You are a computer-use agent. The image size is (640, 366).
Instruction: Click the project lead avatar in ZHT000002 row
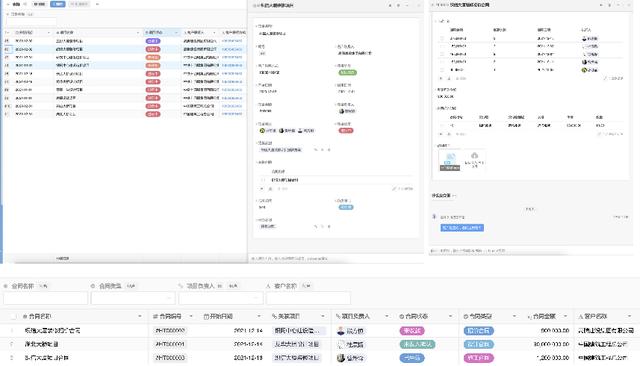[341, 331]
